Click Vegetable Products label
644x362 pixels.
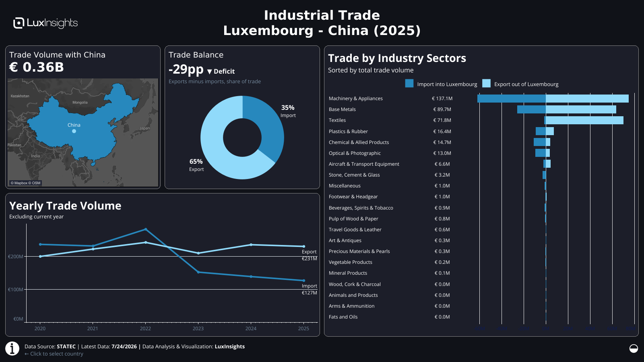(351, 262)
